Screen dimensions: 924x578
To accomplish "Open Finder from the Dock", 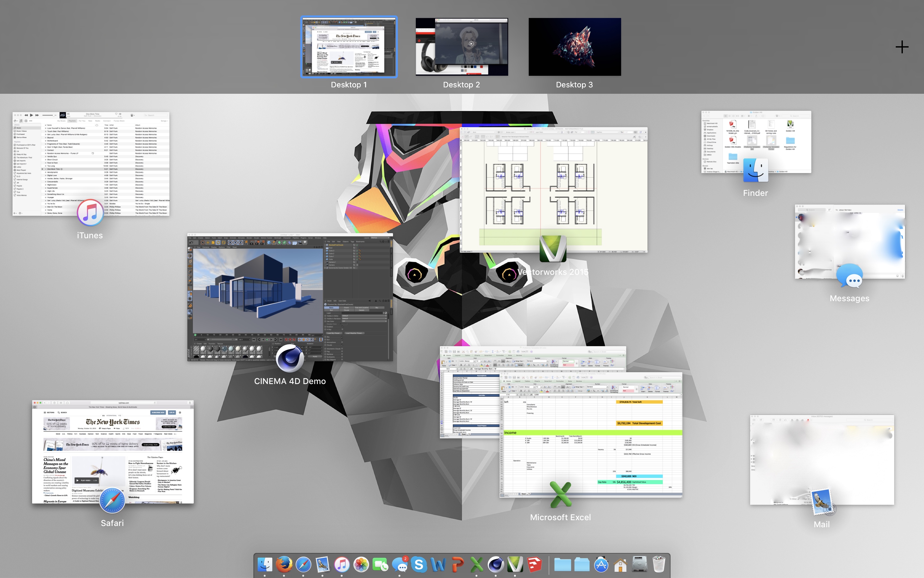I will click(x=265, y=565).
